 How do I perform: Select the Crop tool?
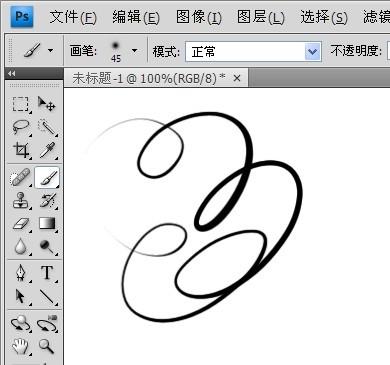point(21,150)
